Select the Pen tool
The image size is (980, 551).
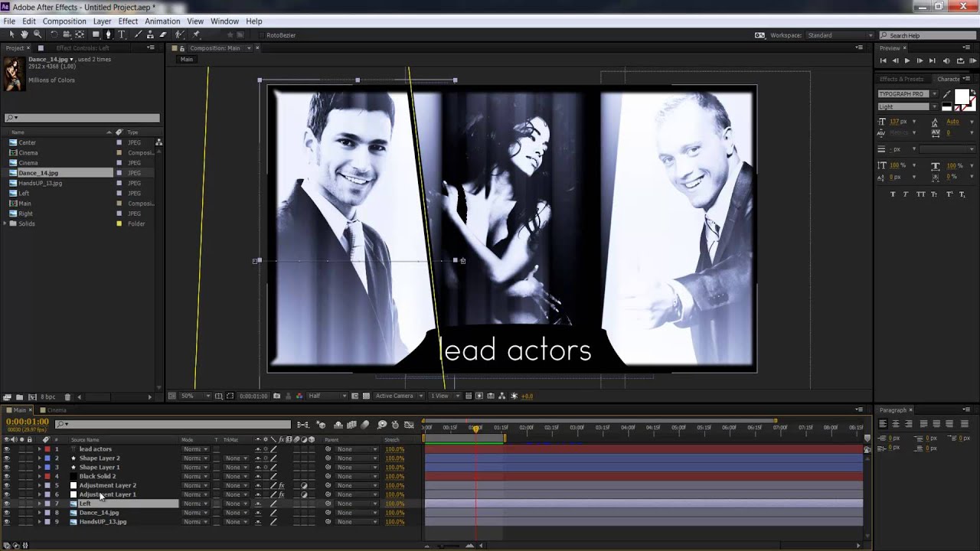pyautogui.click(x=109, y=35)
